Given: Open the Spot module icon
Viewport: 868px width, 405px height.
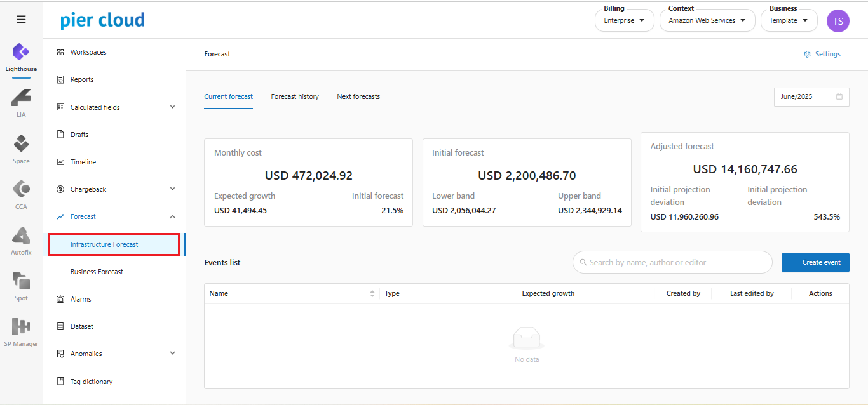Looking at the screenshot, I should click(x=21, y=281).
